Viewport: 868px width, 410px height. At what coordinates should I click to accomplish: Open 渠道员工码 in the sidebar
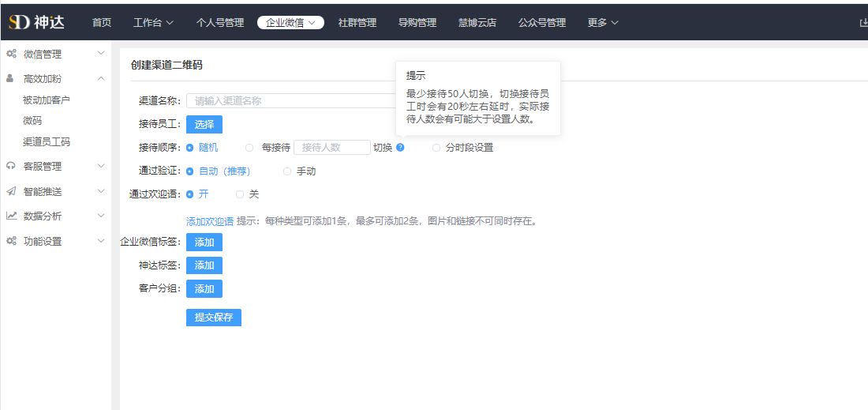(47, 142)
